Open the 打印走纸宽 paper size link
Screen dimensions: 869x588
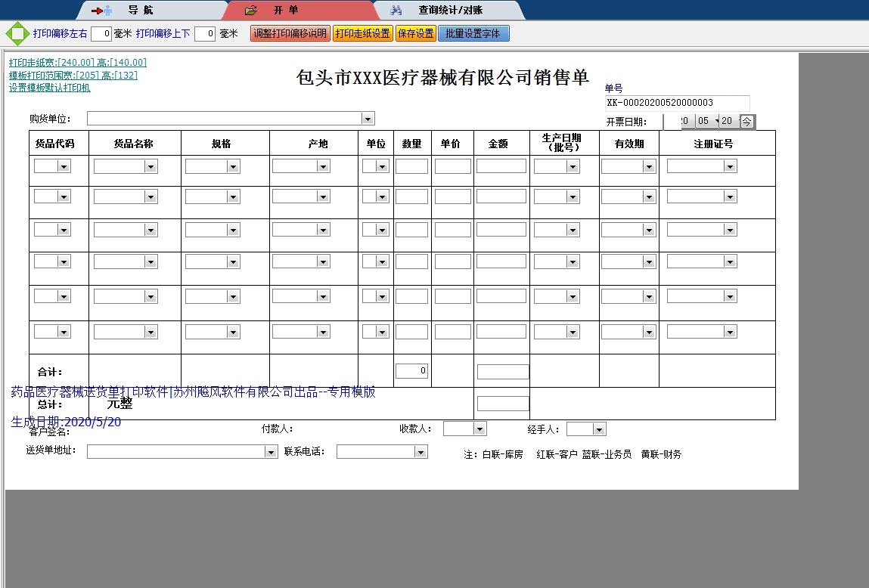click(77, 63)
